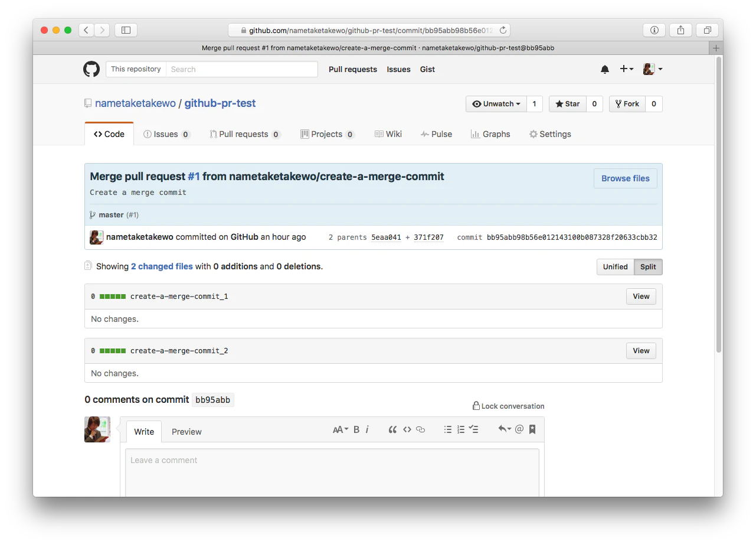Open the Issues tab
Viewport: 756px width, 544px height.
tap(167, 134)
